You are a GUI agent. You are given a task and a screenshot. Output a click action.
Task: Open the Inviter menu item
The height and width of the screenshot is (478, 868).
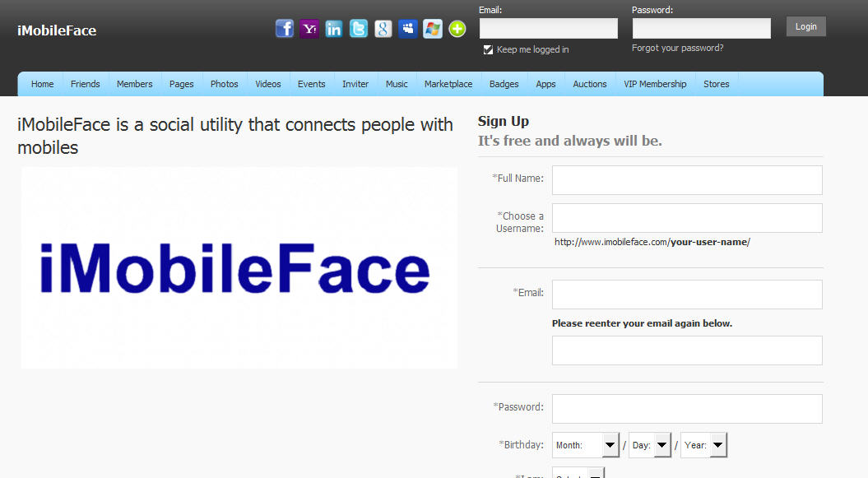coord(355,84)
